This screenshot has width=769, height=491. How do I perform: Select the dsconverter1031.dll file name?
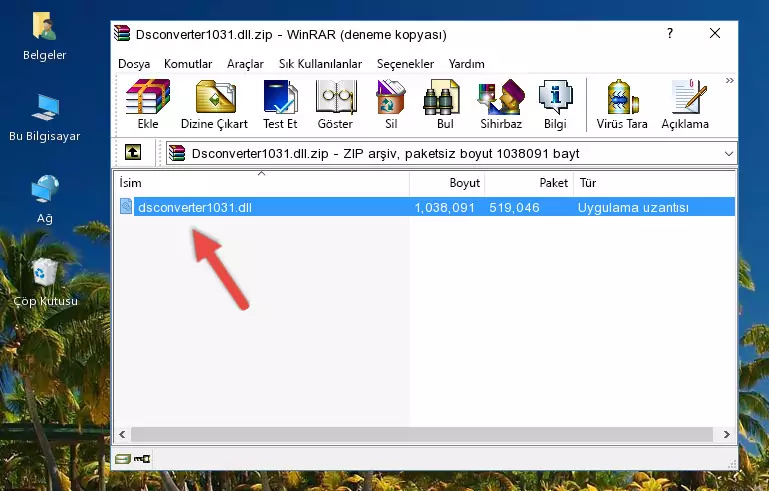pos(195,207)
